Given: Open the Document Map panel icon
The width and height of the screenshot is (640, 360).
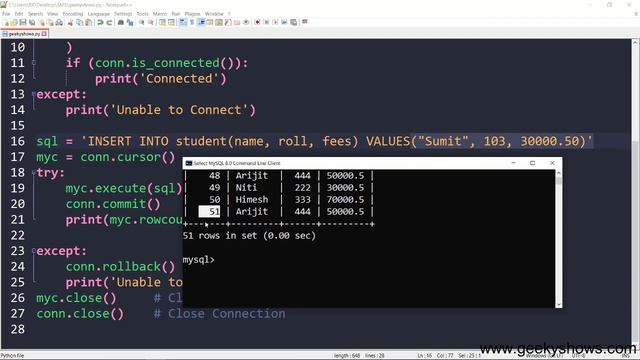Looking at the screenshot, I should [x=219, y=22].
